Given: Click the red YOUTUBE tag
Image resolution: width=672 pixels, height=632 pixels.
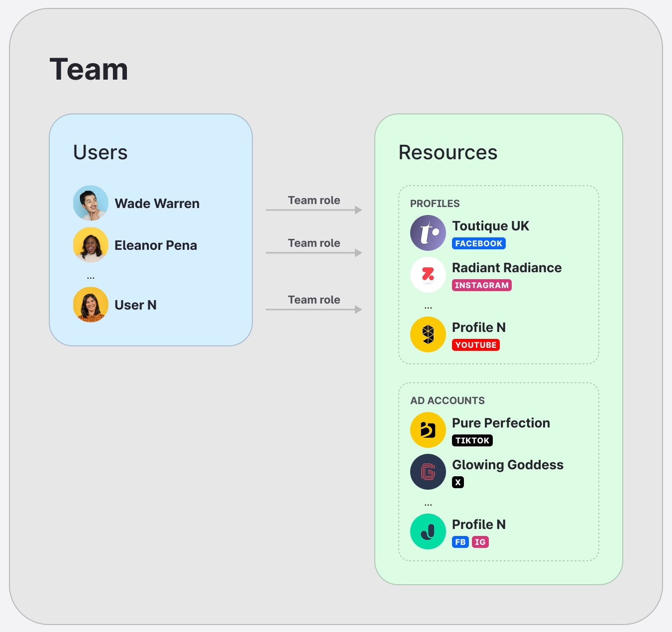Looking at the screenshot, I should point(475,345).
